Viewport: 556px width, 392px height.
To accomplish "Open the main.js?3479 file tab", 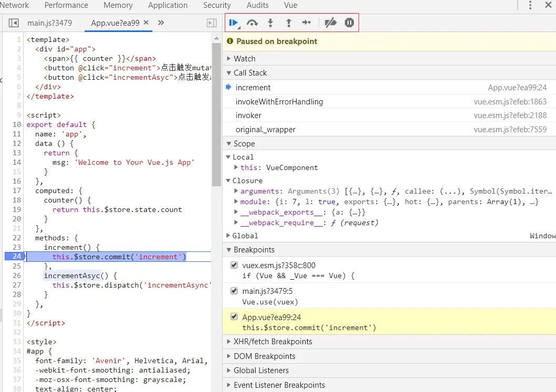I will (x=50, y=23).
